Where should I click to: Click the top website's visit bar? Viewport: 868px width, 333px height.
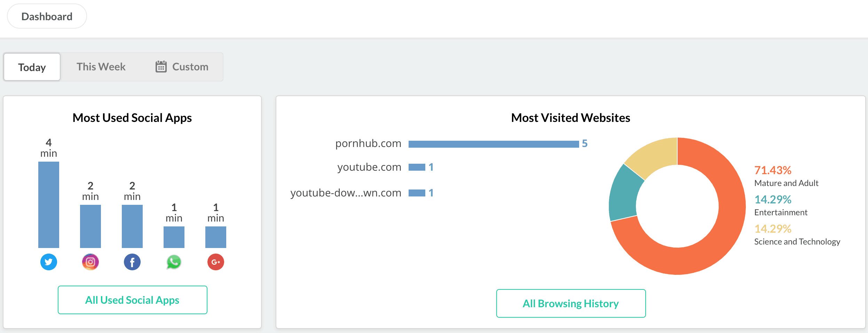pyautogui.click(x=494, y=144)
